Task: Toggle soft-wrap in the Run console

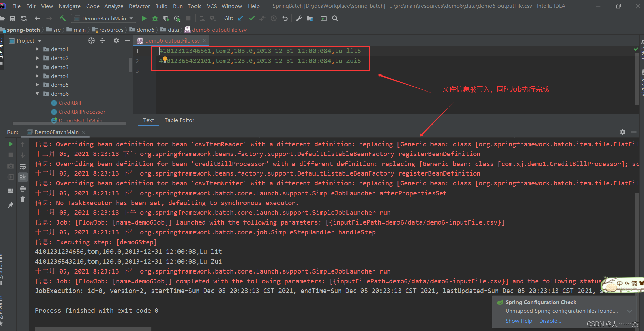Action: click(23, 166)
